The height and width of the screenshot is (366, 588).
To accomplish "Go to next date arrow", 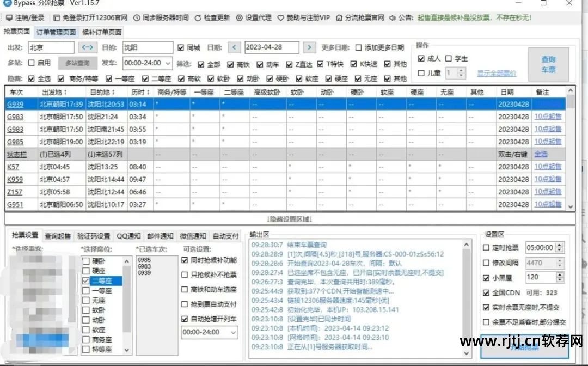I will point(309,47).
